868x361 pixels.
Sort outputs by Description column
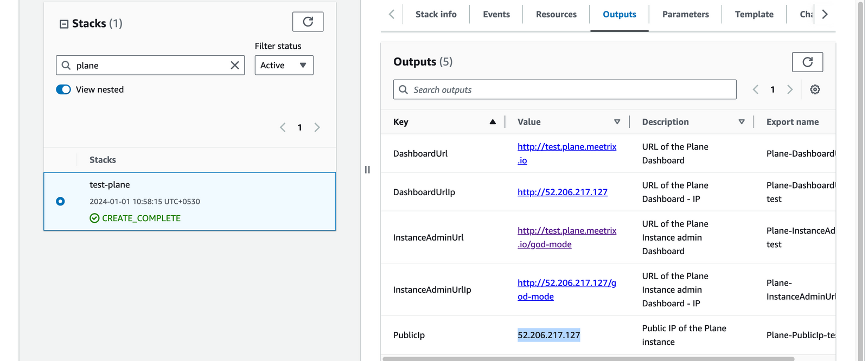[741, 122]
